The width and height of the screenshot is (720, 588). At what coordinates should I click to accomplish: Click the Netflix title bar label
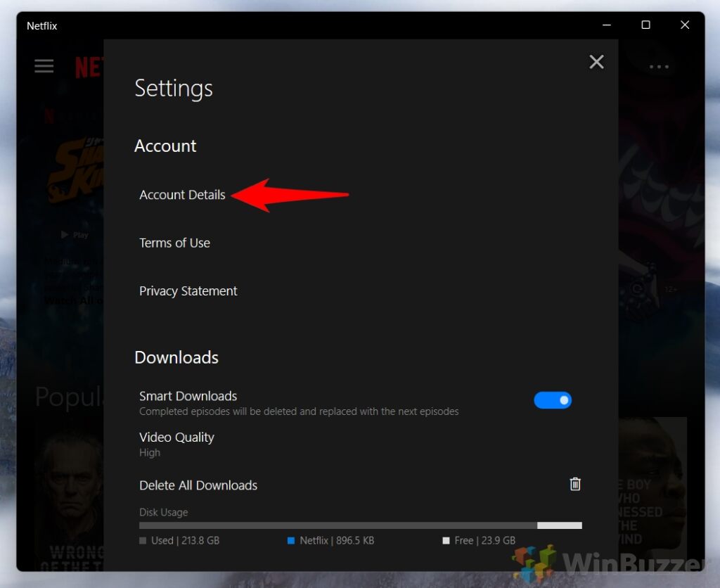click(41, 25)
